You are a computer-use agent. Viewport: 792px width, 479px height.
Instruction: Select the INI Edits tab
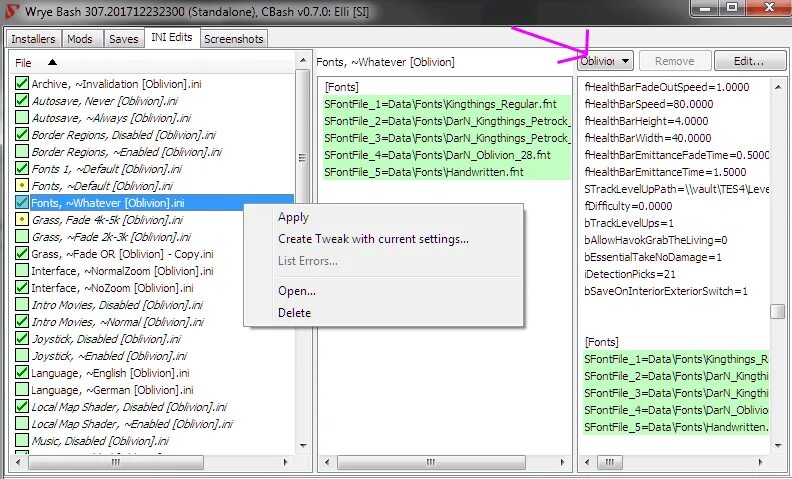(172, 37)
